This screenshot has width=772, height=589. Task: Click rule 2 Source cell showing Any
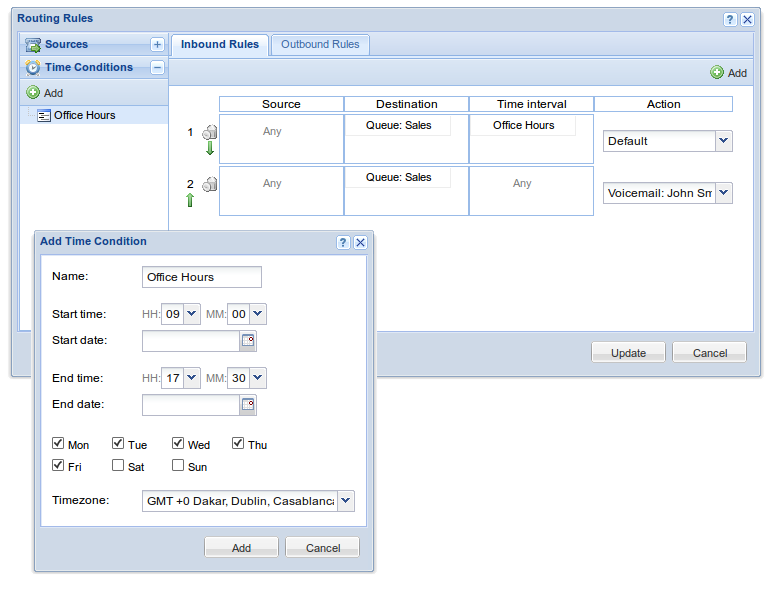coord(281,191)
